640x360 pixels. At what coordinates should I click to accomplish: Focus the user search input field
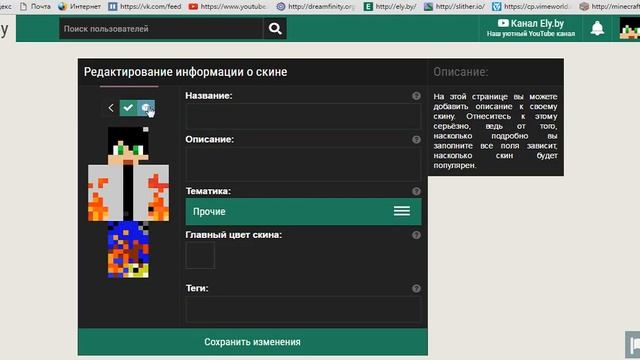161,29
